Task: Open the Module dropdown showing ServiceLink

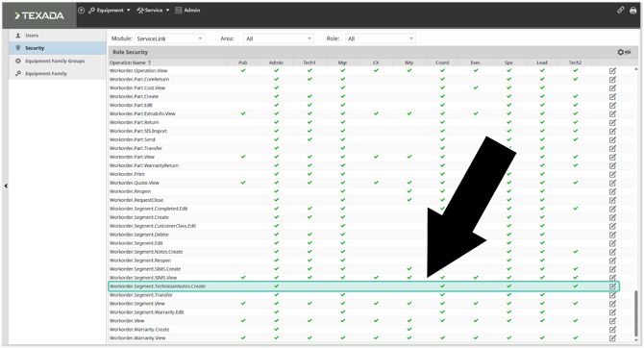Action: pyautogui.click(x=169, y=38)
